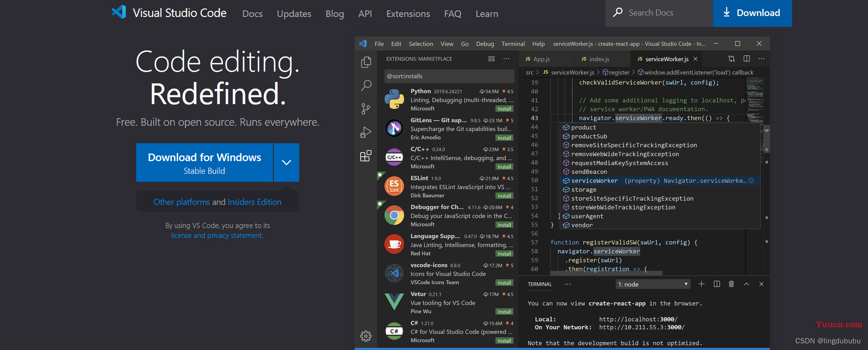The image size is (868, 350).
Task: Click the C# extension icon
Action: 394,331
